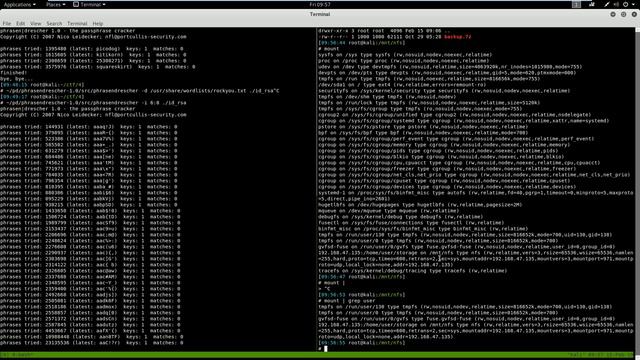Close the Terminal window
This screenshot has width=640, height=360.
(x=634, y=14)
